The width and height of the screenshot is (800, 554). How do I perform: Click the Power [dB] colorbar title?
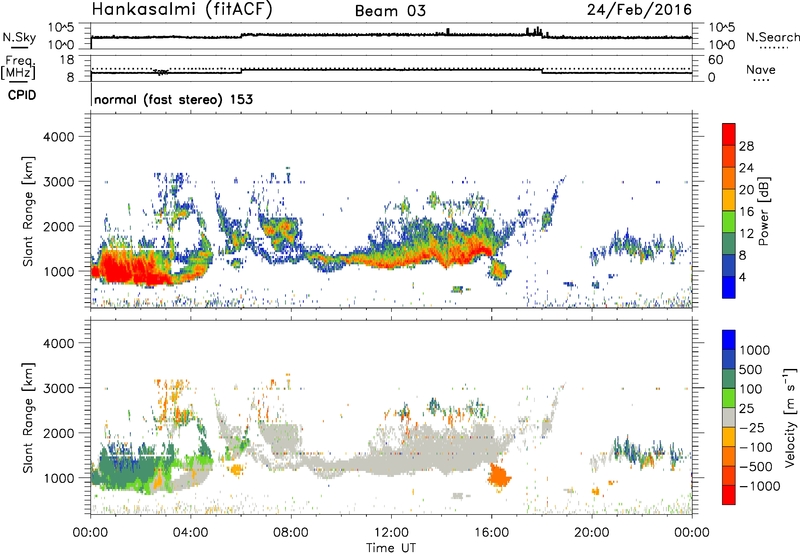click(763, 211)
